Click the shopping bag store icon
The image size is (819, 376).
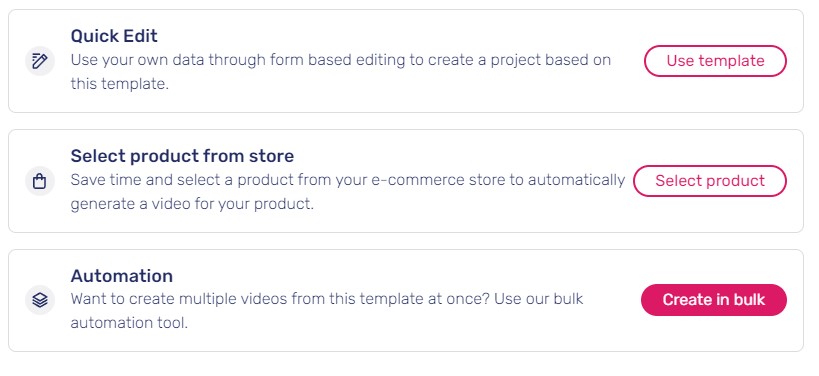[x=40, y=181]
